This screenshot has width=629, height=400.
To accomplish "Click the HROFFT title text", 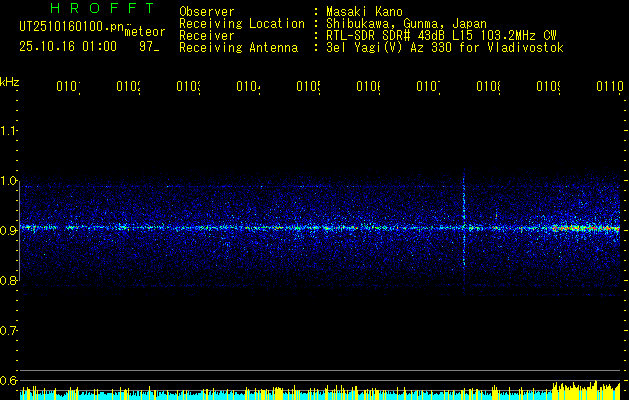I will [x=102, y=8].
